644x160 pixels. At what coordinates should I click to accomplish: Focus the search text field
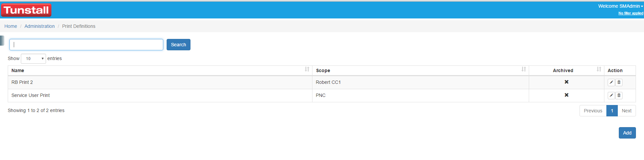[86, 45]
